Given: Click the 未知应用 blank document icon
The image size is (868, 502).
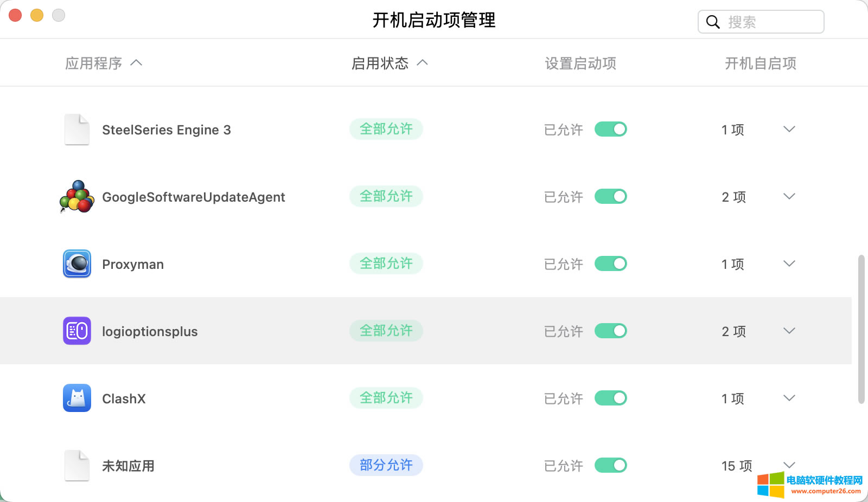Looking at the screenshot, I should 76,466.
